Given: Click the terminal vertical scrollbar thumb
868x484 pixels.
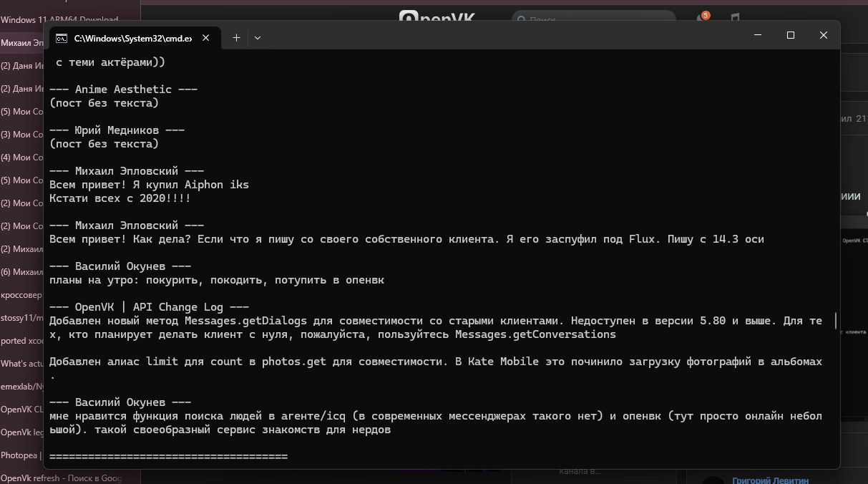Looking at the screenshot, I should pyautogui.click(x=834, y=320).
